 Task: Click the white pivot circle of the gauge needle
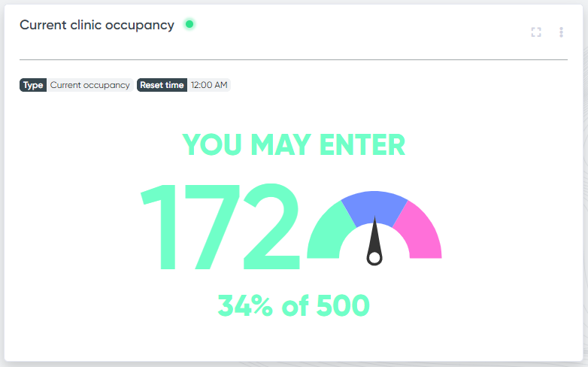point(374,258)
